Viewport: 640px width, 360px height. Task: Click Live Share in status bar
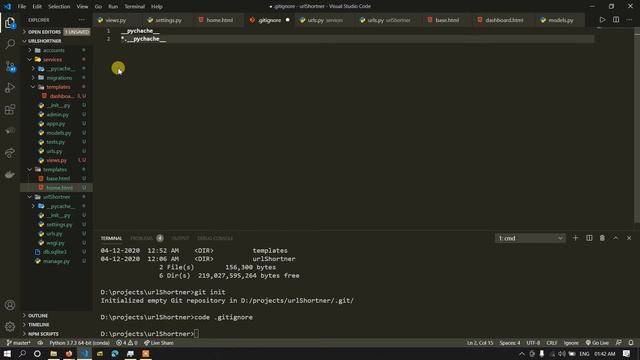(x=159, y=343)
